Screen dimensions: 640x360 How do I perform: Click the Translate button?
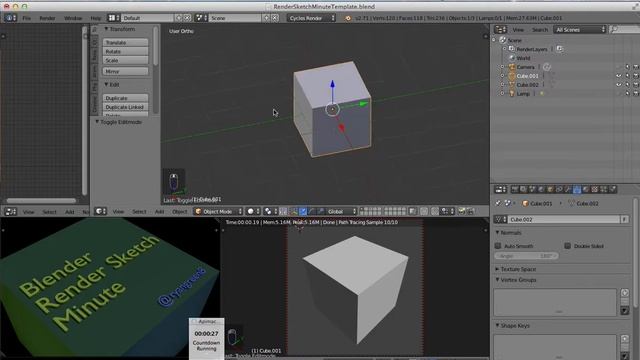click(x=125, y=42)
